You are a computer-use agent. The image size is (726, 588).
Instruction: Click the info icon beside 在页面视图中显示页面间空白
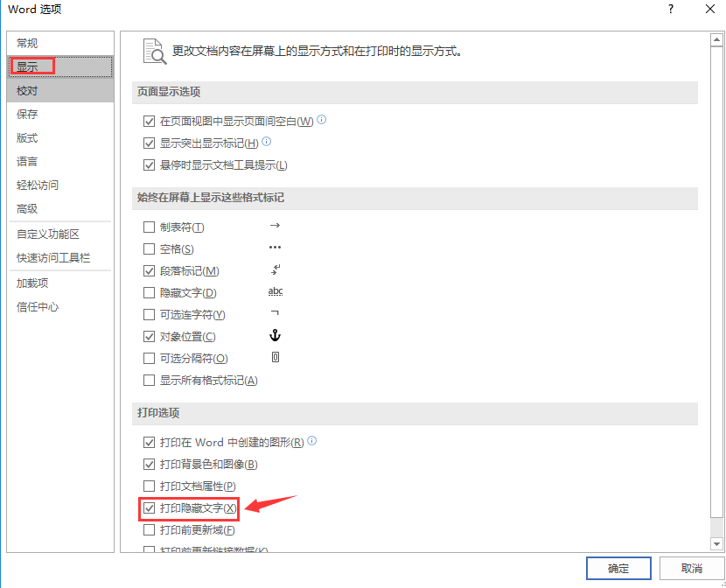[321, 120]
